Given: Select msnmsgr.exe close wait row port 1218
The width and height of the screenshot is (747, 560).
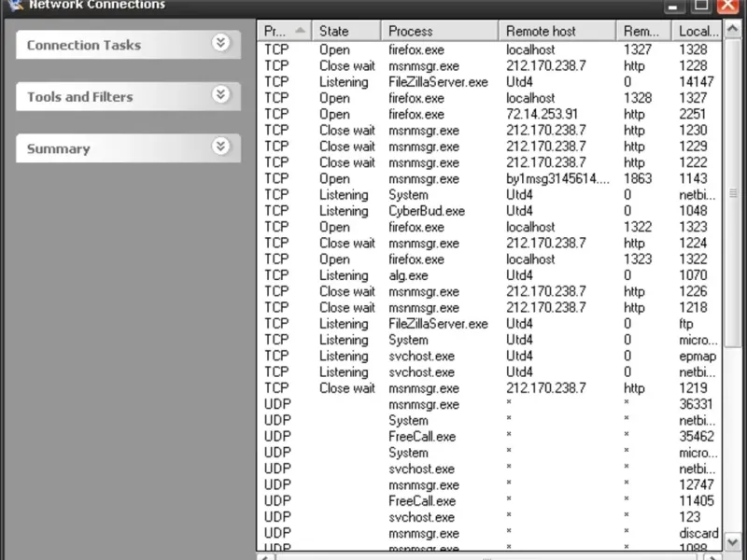Looking at the screenshot, I should coord(489,308).
